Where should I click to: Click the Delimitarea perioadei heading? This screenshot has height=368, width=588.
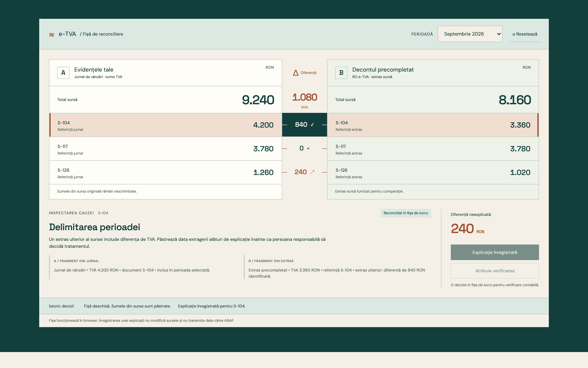point(95,227)
